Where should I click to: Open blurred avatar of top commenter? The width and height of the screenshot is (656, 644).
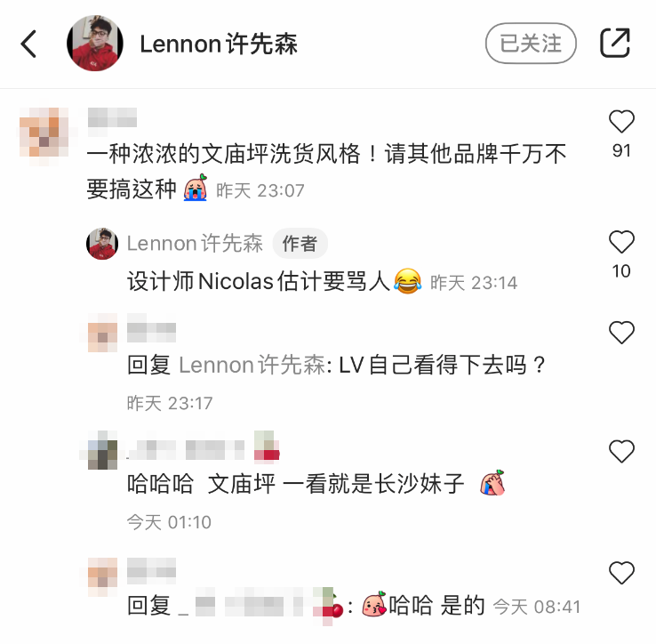click(44, 133)
